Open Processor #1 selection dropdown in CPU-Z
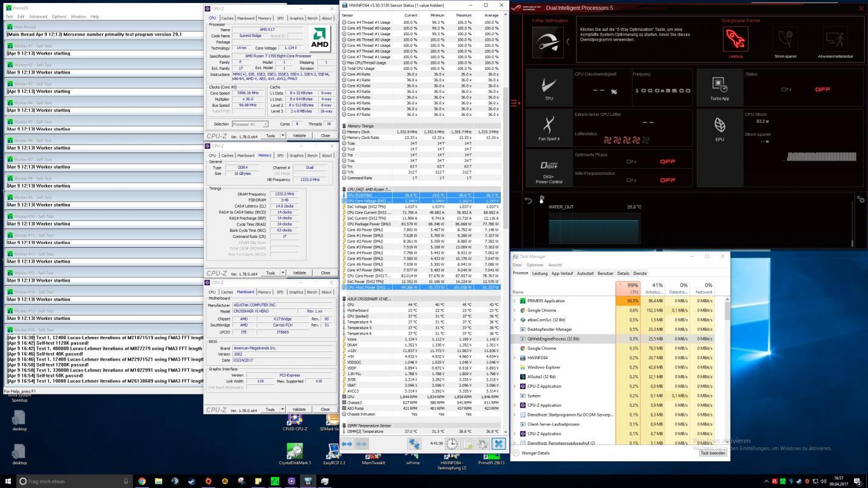 click(x=249, y=124)
